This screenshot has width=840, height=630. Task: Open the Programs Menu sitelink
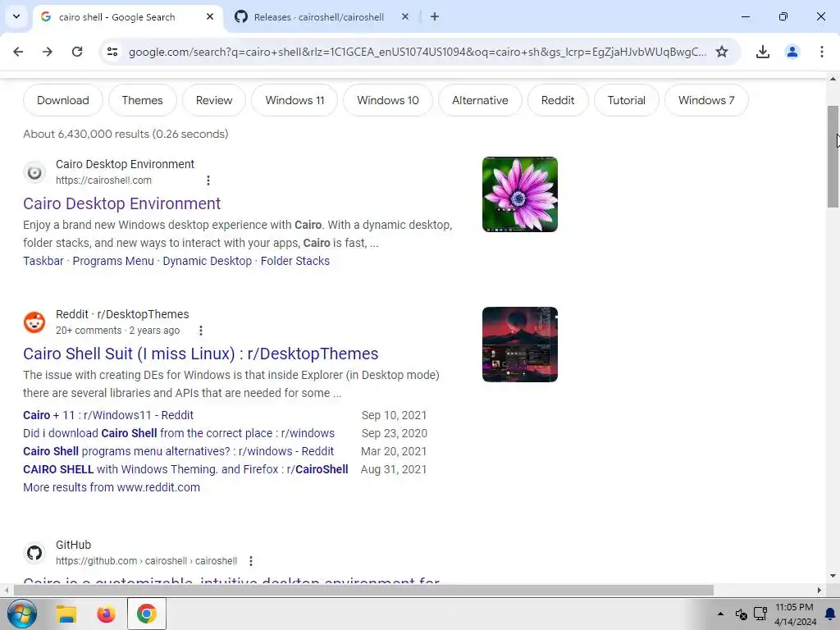[113, 261]
